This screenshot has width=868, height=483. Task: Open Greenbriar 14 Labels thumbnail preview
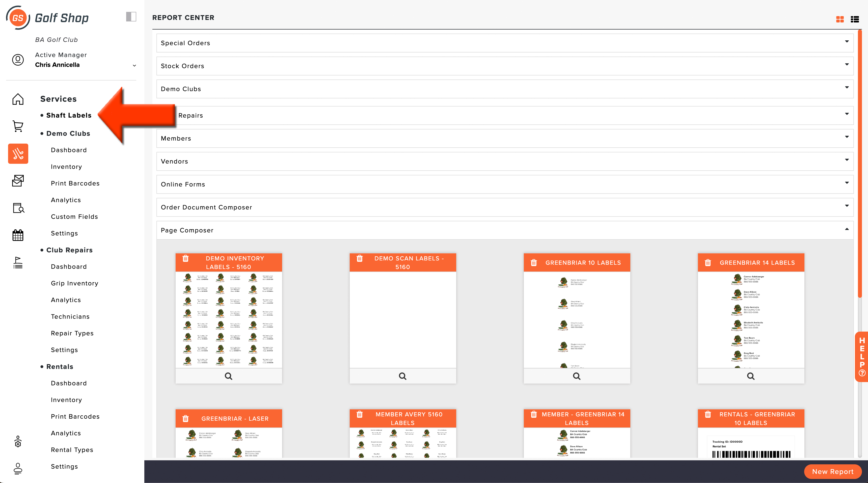751,320
